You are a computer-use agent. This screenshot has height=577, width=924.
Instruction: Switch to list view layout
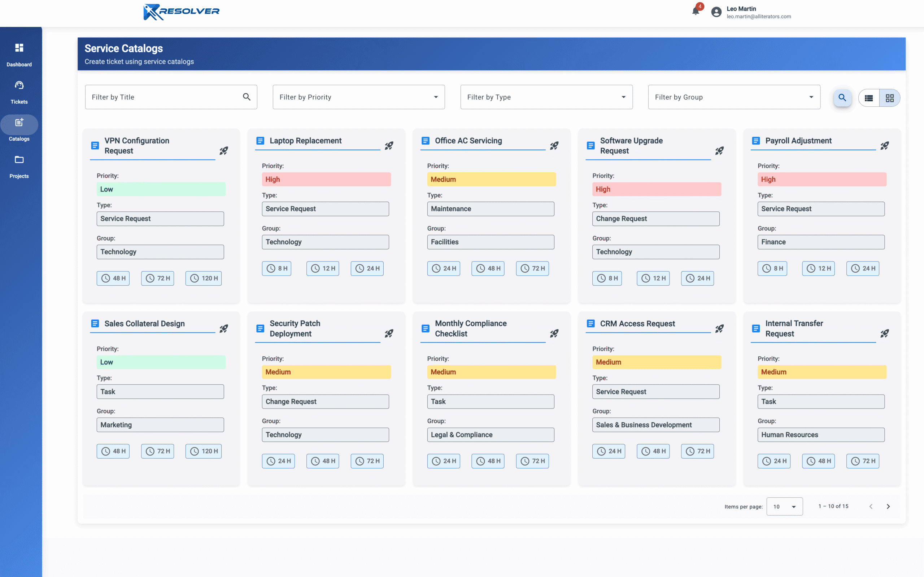(x=869, y=98)
